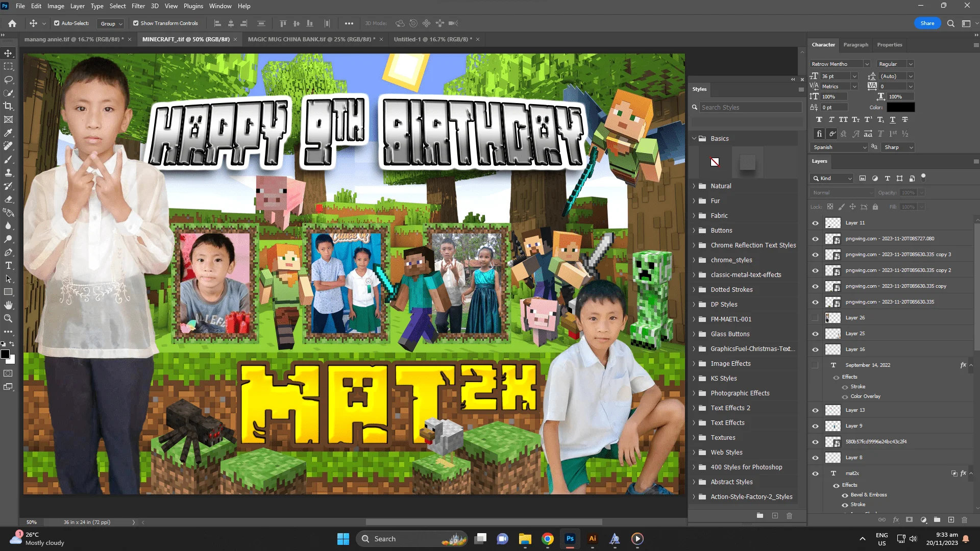Open the Spanish language dropdown
The height and width of the screenshot is (551, 980).
point(839,147)
